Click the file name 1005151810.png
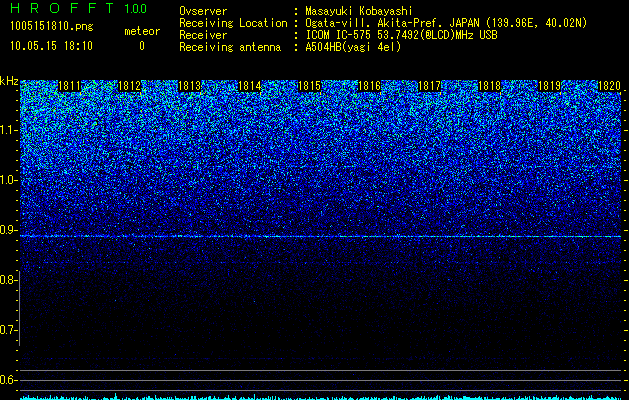 (x=52, y=27)
